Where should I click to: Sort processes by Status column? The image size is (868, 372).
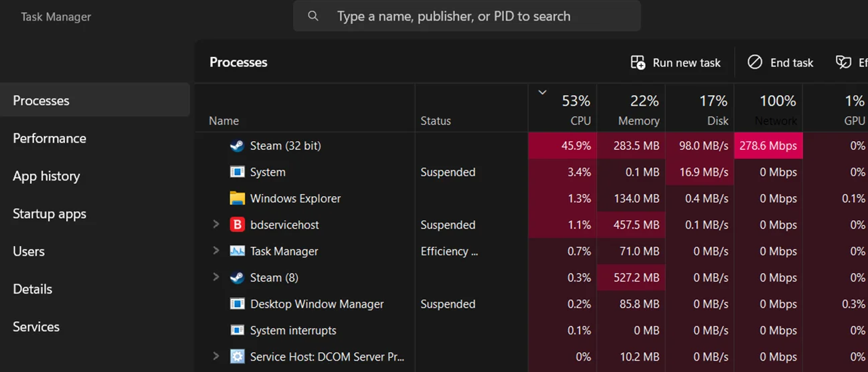pyautogui.click(x=472, y=108)
